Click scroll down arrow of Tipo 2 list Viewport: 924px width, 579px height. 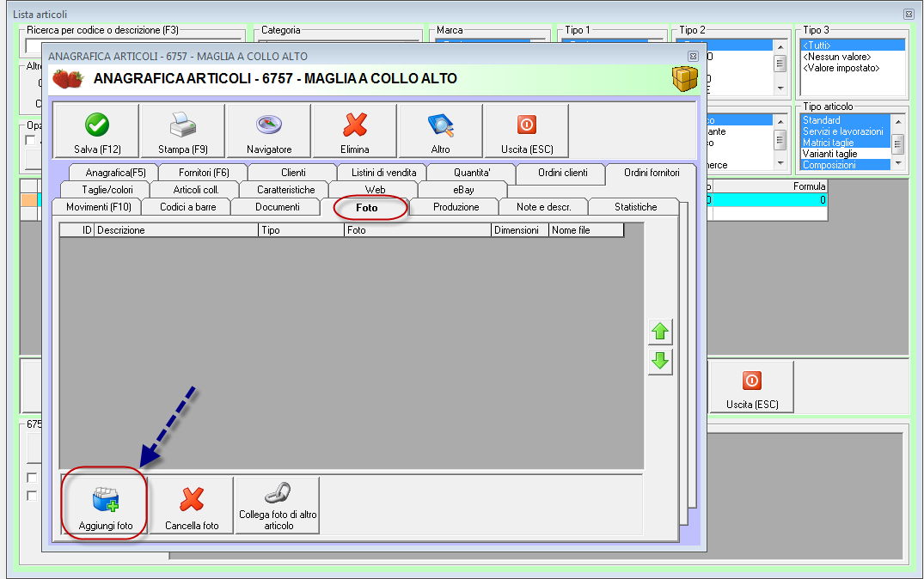click(x=780, y=88)
